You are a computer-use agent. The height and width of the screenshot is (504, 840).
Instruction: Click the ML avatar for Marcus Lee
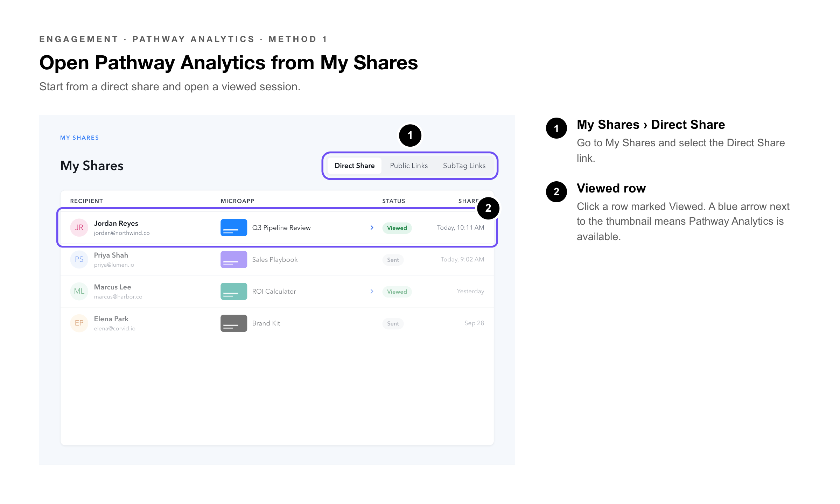click(x=79, y=291)
